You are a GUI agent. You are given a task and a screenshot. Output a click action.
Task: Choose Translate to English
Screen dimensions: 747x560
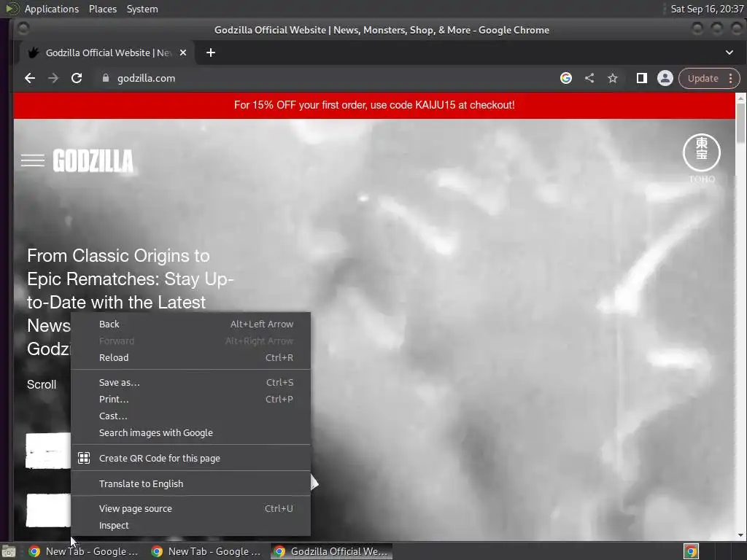[x=190, y=484]
